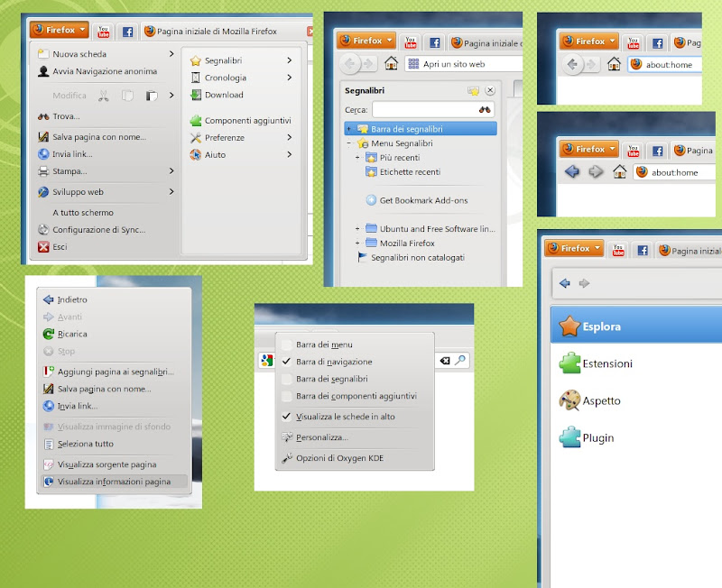Viewport: 722px width, 588px height.
Task: Open the Preferenze submenu arrow
Action: tap(289, 137)
